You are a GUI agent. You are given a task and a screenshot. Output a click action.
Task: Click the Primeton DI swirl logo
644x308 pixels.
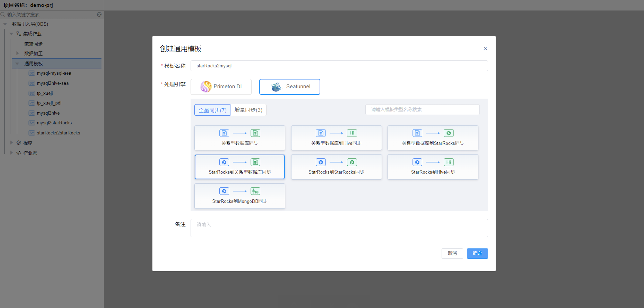click(x=206, y=87)
